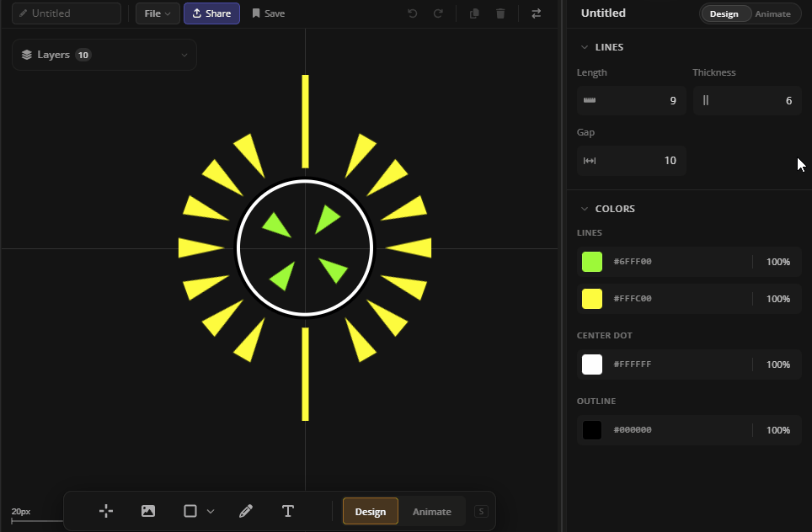Viewport: 812px width, 532px height.
Task: Toggle Animate in the bottom toolbar
Action: (x=431, y=512)
